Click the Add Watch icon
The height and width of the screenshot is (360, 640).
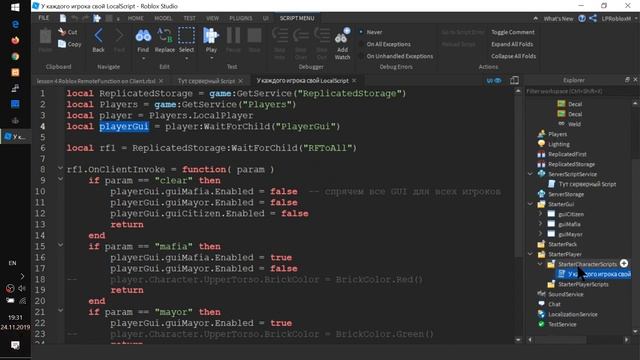tap(342, 36)
